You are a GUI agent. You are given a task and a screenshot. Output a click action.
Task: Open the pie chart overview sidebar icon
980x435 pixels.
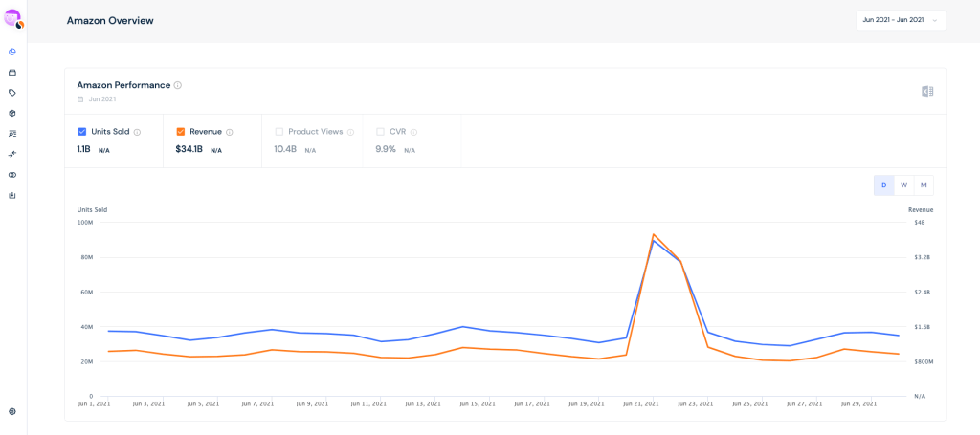coord(11,52)
